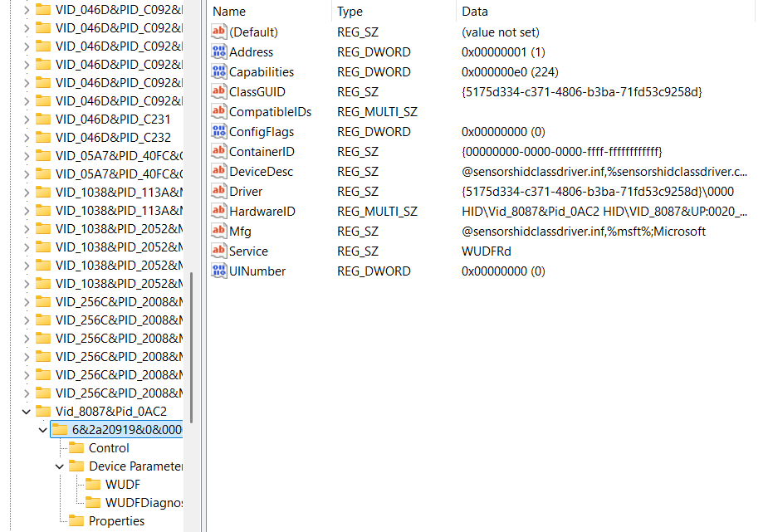
Task: Click the Mfg data ending in Microsoft
Action: click(584, 232)
